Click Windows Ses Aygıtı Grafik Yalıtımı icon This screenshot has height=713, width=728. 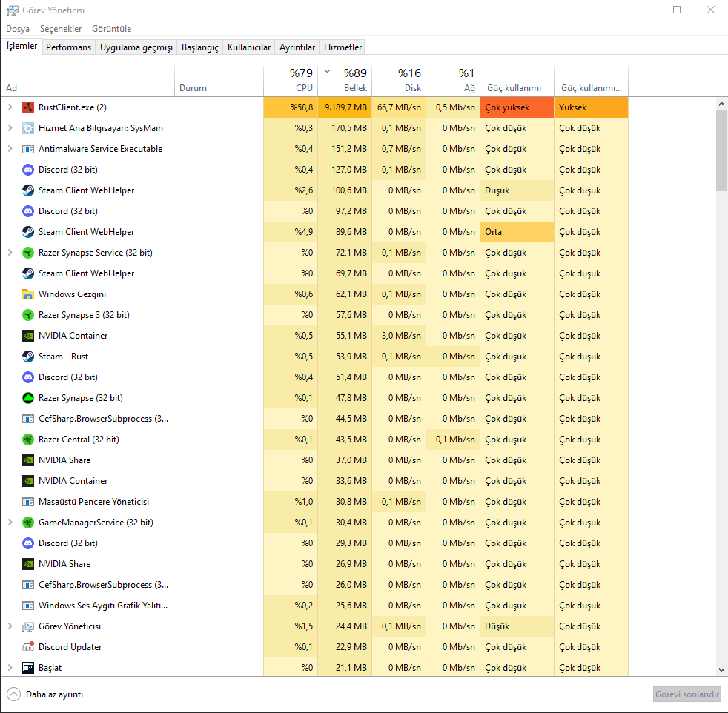coord(28,606)
